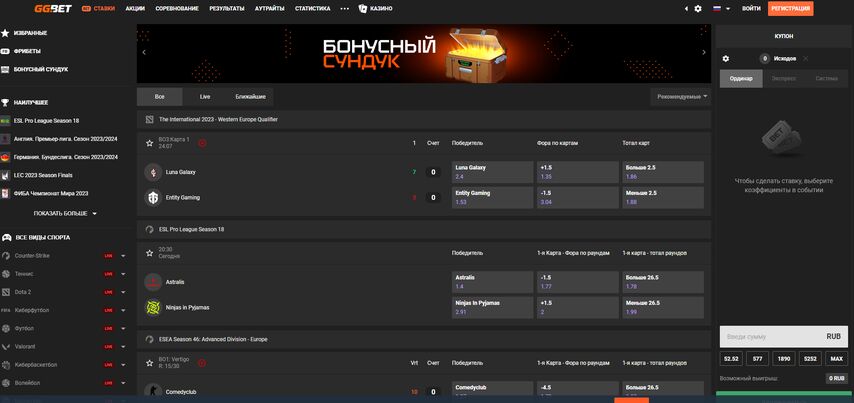Image resolution: width=854 pixels, height=403 pixels.
Task: Click the Наилучшее trophy icon
Action: click(x=5, y=102)
